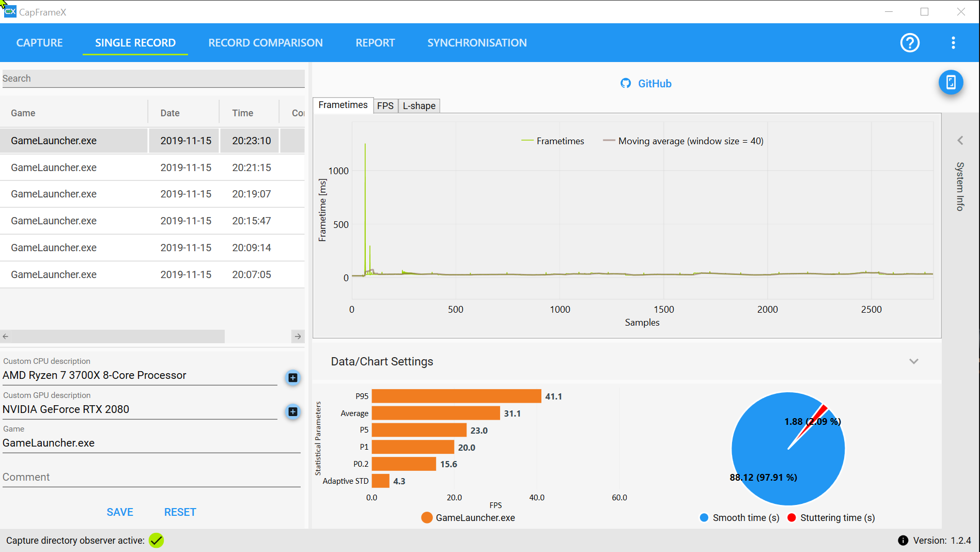Viewport: 980px width, 552px height.
Task: Go to the REPORT tab
Action: click(375, 43)
